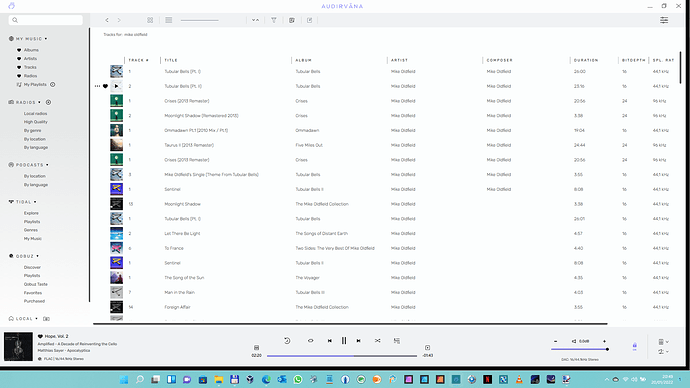Click the search field in sidebar
This screenshot has height=388, width=690.
pos(46,20)
